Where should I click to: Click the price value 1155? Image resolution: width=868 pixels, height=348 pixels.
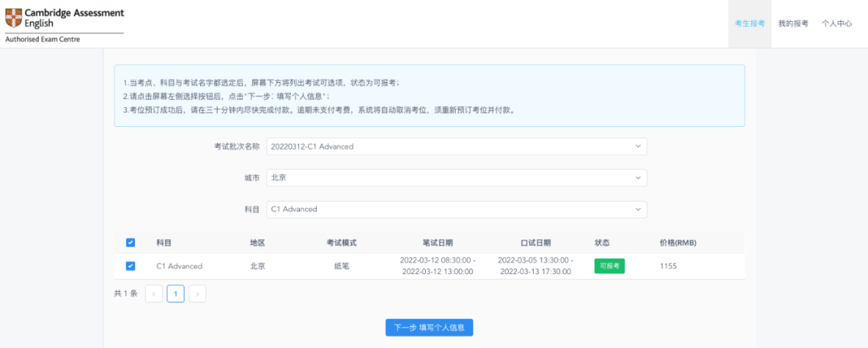pos(668,266)
